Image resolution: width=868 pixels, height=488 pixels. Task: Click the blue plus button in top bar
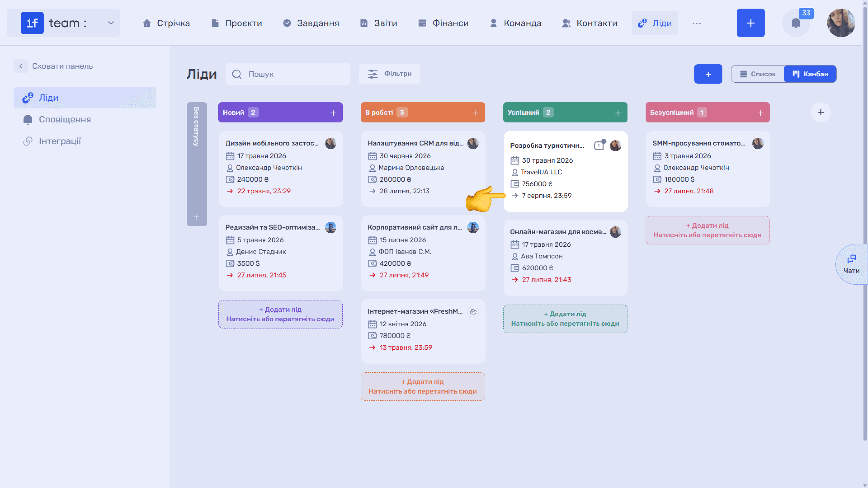click(750, 23)
